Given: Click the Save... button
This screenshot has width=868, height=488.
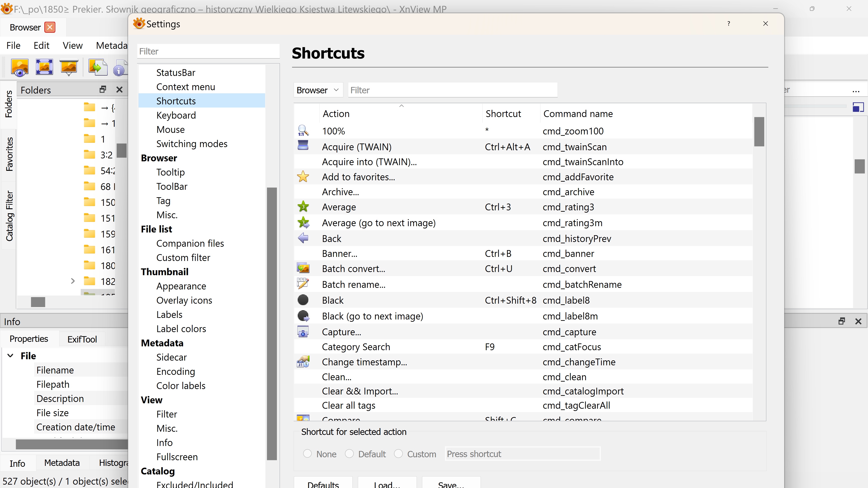Looking at the screenshot, I should click(x=451, y=483).
